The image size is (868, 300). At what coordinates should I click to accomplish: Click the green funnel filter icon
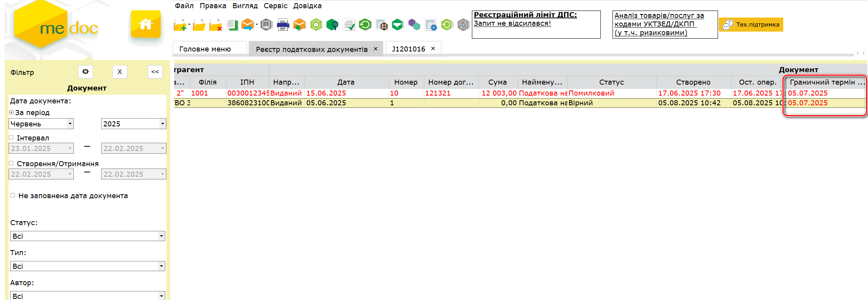(x=397, y=25)
